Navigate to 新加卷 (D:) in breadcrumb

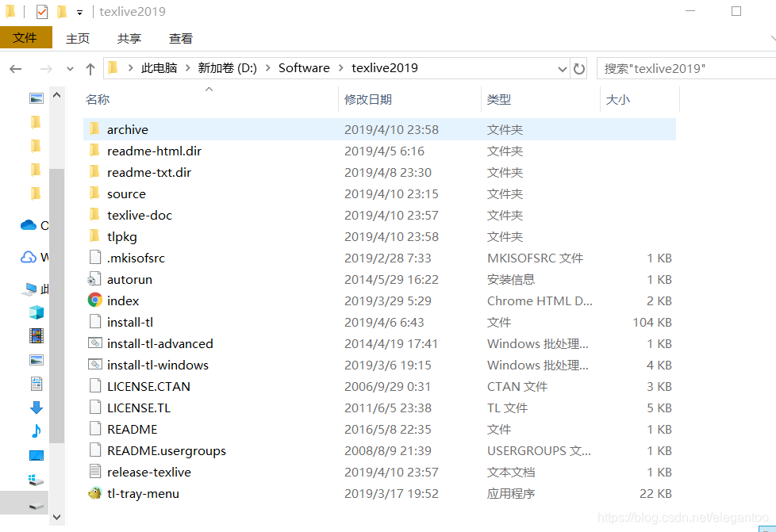pyautogui.click(x=227, y=68)
